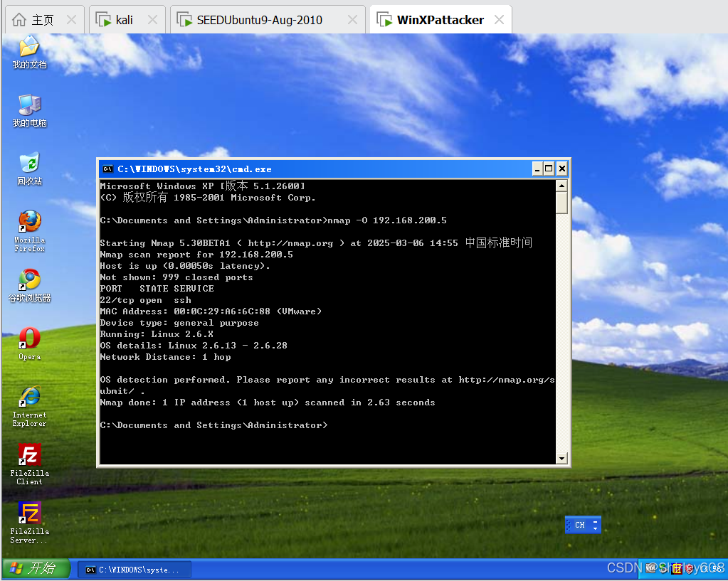
Task: Click 'MAC Address: 00:0C:29:A6:6C:88' line
Action: tap(211, 311)
